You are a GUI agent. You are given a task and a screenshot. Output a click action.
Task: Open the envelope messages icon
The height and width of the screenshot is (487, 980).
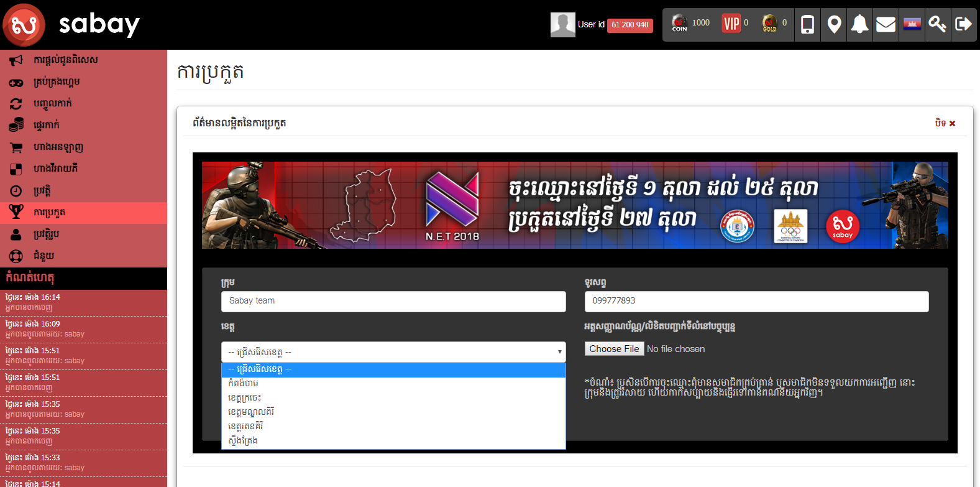click(886, 25)
